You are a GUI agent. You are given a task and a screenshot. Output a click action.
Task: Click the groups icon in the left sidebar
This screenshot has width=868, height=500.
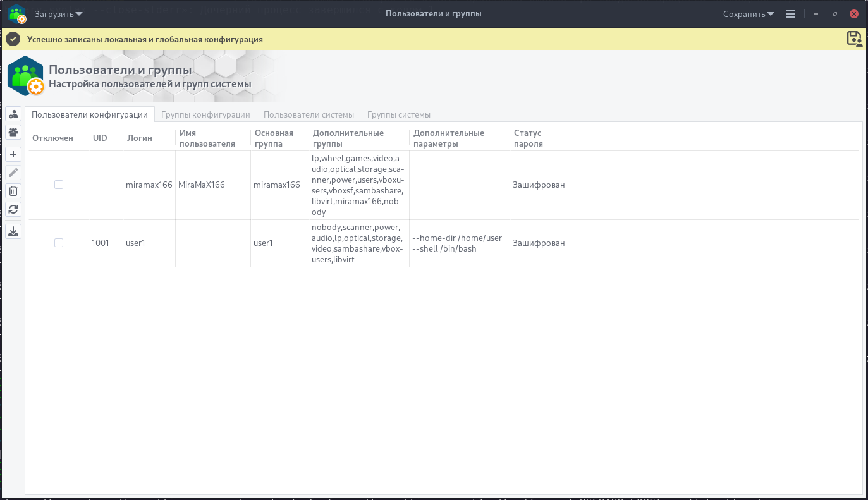pos(13,132)
